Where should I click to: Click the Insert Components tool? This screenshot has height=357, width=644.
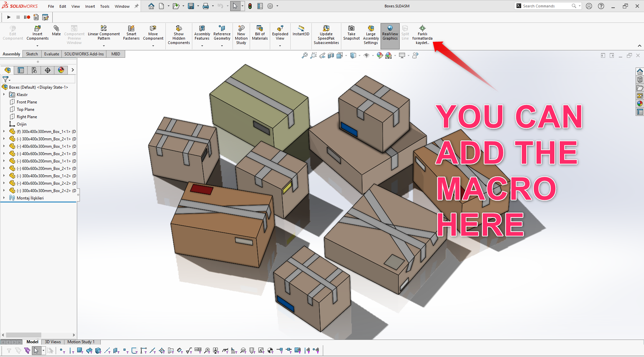[x=37, y=33]
